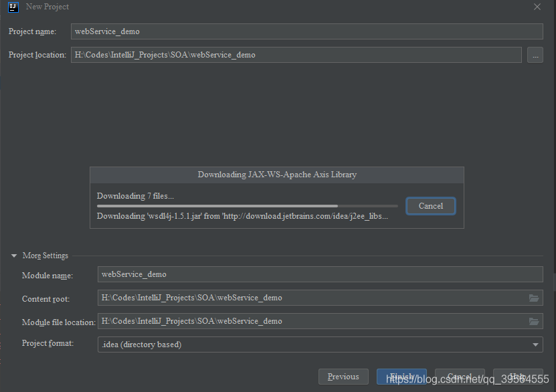The width and height of the screenshot is (556, 392).
Task: Click the Help button
Action: [520, 375]
